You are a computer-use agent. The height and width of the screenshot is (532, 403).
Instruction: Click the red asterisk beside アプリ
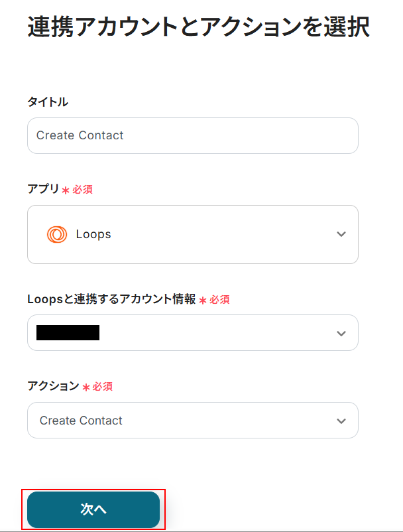click(66, 190)
